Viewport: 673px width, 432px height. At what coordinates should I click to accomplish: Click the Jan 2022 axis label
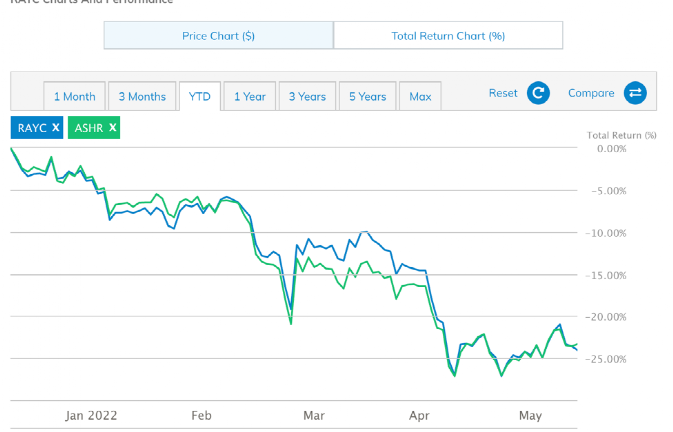[x=91, y=415]
